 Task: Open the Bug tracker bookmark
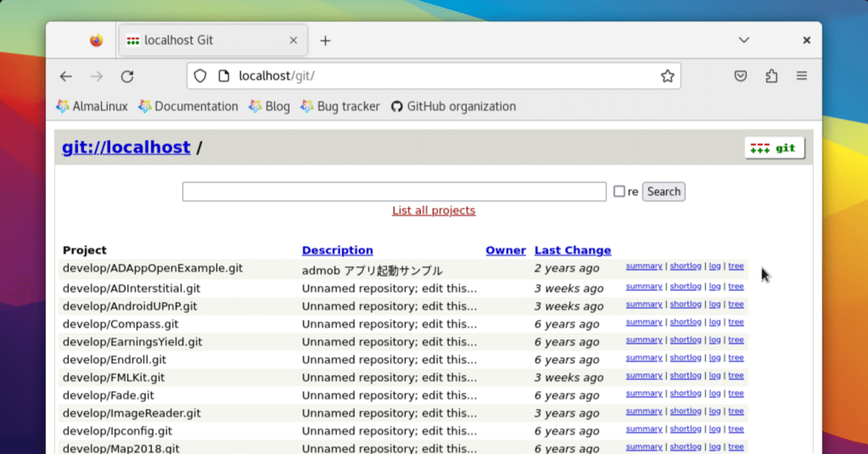347,106
